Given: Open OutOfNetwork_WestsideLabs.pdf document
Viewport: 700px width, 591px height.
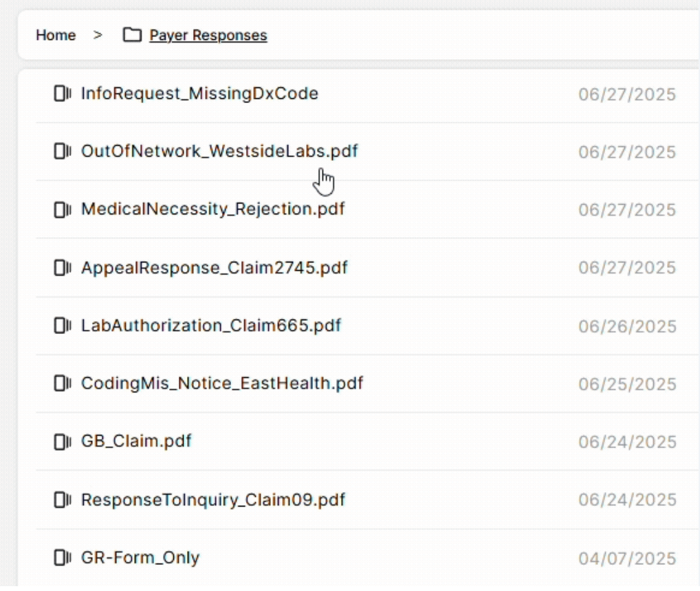Looking at the screenshot, I should 219,151.
